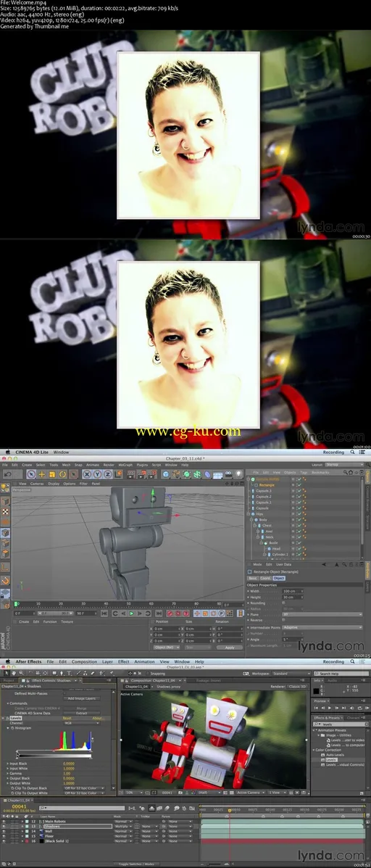Click the Height field showing 30 cm
Screen dimensions: 371x868
tap(293, 598)
